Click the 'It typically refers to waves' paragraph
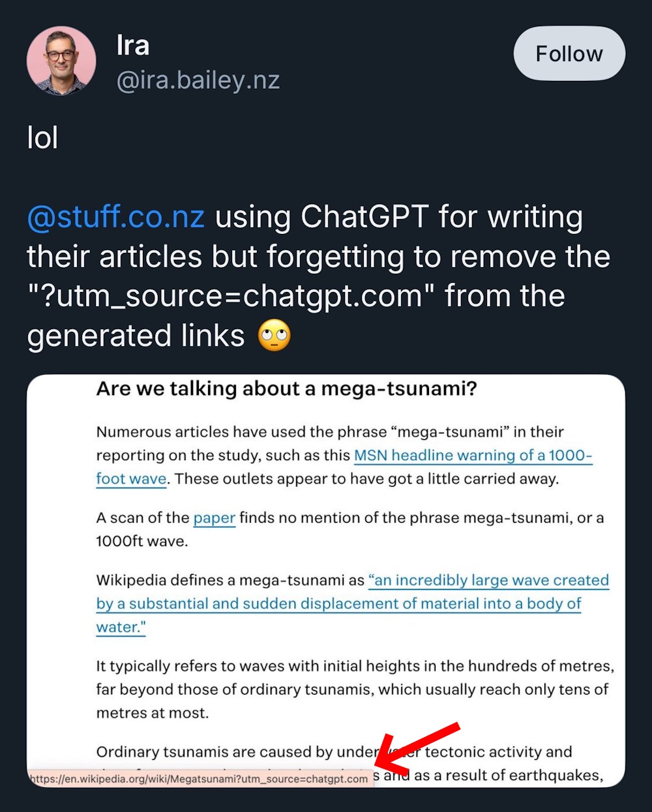 tap(355, 689)
